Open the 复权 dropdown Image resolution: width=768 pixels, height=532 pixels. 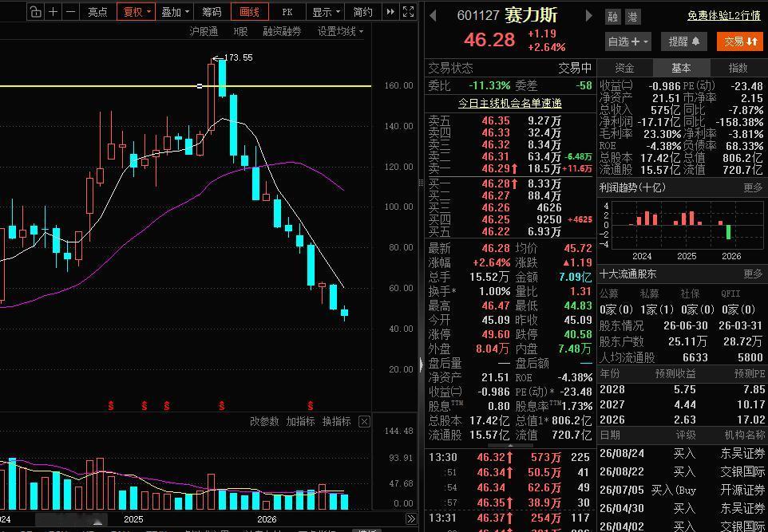coord(136,12)
